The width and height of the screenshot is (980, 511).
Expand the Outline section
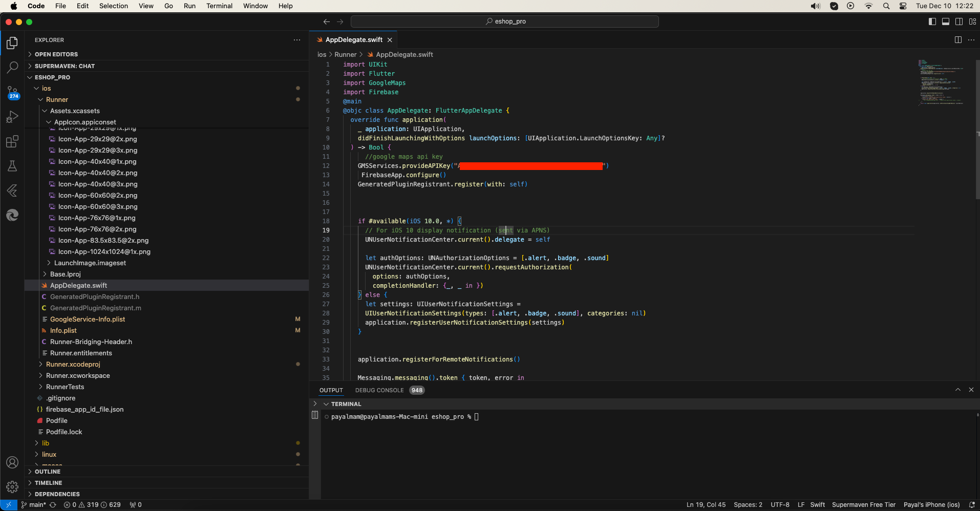pos(167,472)
